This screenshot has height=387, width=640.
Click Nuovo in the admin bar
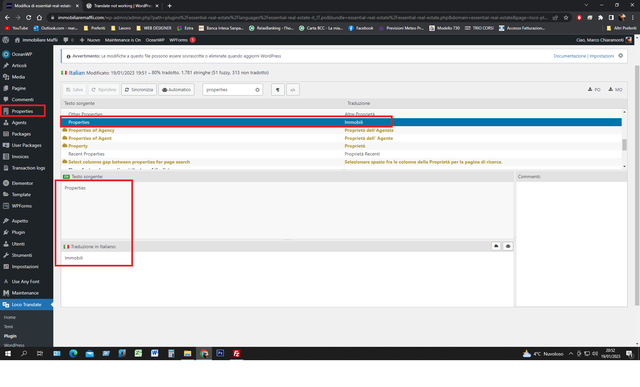tap(90, 40)
